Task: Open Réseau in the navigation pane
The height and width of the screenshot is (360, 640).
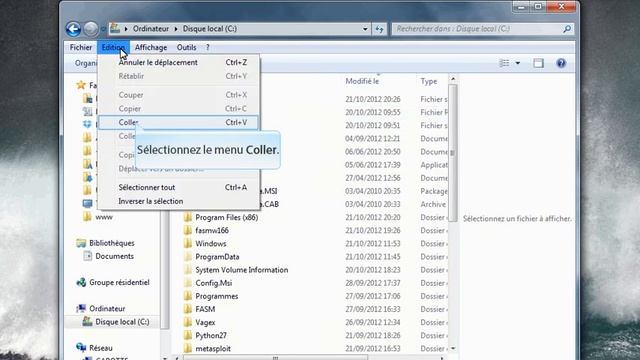Action: pos(100,348)
